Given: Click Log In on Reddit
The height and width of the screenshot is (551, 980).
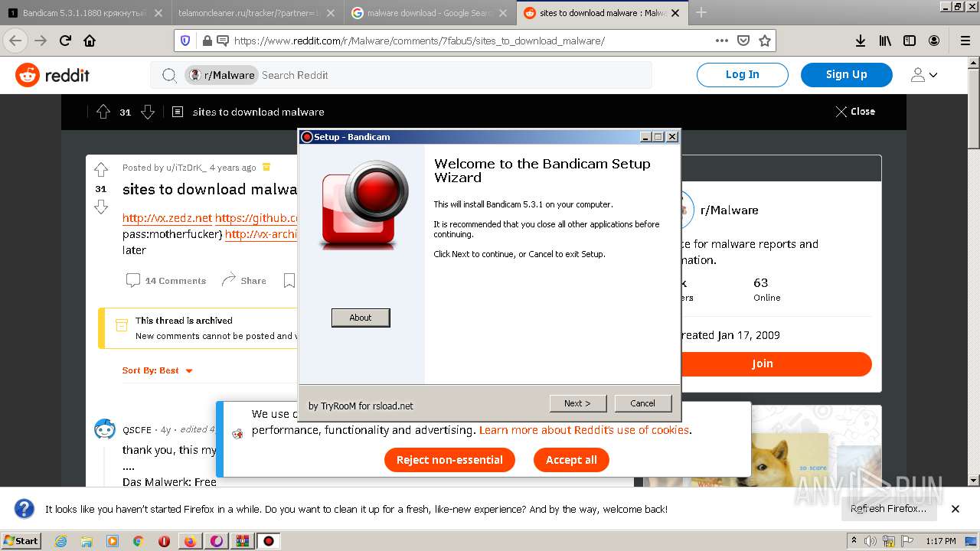Looking at the screenshot, I should pyautogui.click(x=742, y=74).
